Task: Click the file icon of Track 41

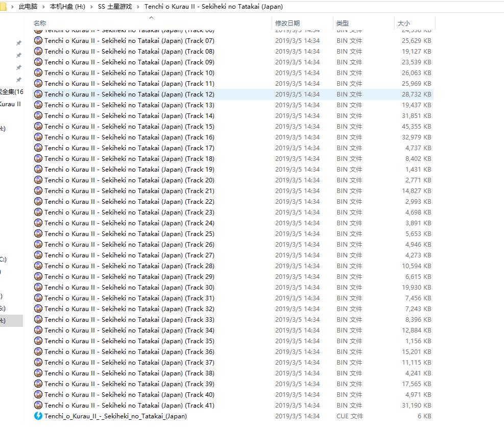Action: [38, 405]
